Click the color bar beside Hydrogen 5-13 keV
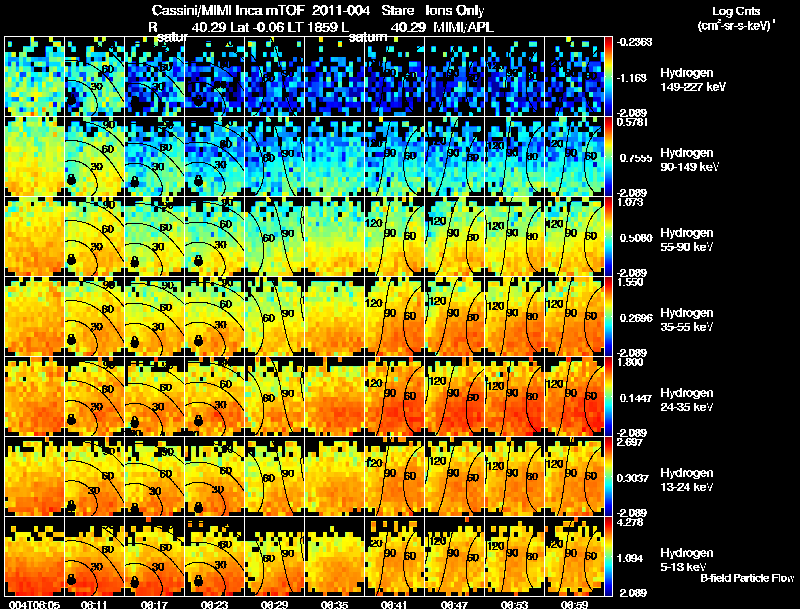Viewport: 800px width, 609px height. [608, 557]
